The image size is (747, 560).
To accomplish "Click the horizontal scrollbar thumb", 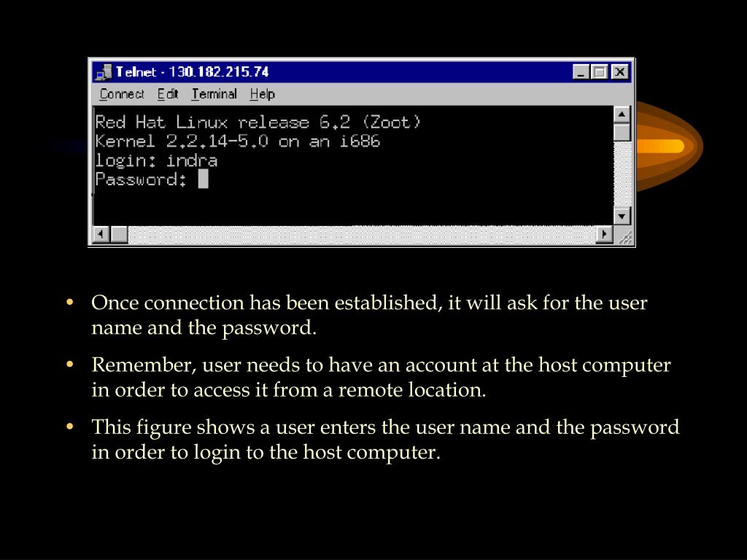I will coord(119,234).
